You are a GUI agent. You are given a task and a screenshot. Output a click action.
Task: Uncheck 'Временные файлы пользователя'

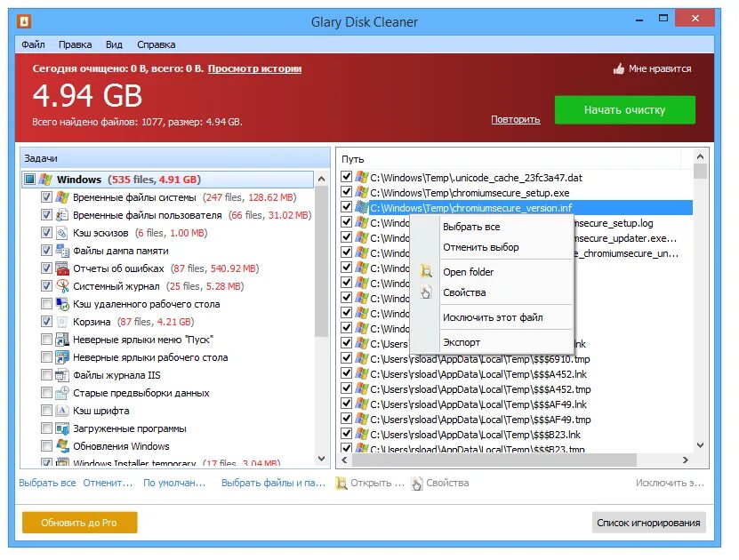pyautogui.click(x=46, y=215)
